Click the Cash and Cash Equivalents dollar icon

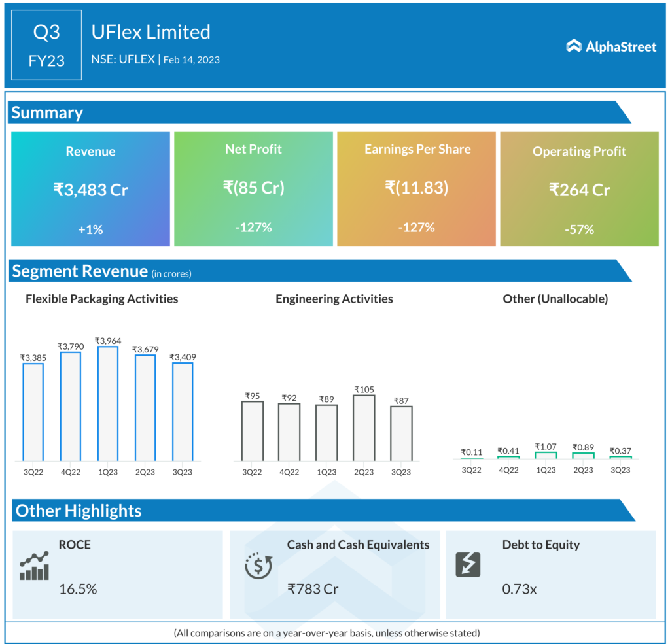(258, 566)
